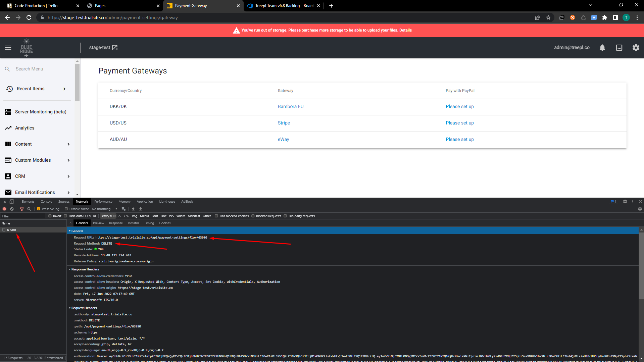This screenshot has width=644, height=362.
Task: Switch to the Console tab
Action: click(46, 202)
